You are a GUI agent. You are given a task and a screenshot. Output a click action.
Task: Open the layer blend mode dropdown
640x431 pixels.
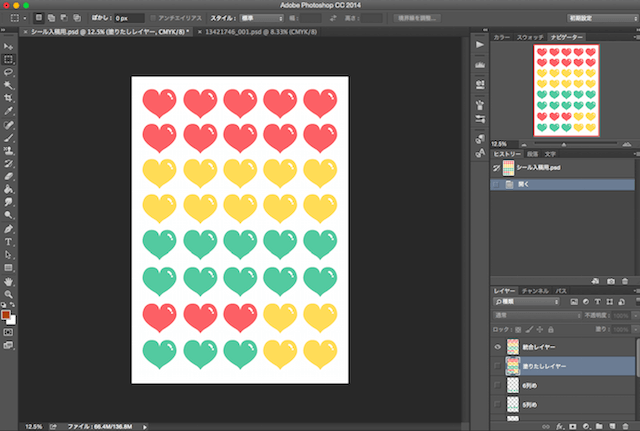537,315
